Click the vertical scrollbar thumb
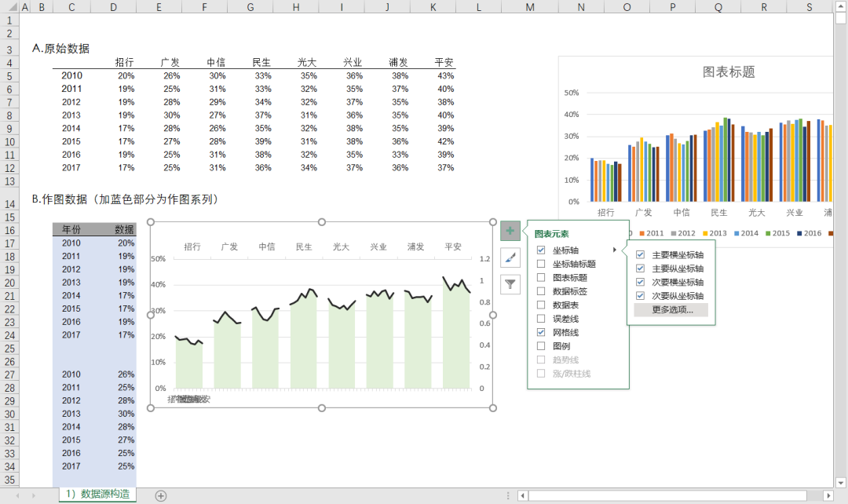848x504 pixels. click(840, 18)
